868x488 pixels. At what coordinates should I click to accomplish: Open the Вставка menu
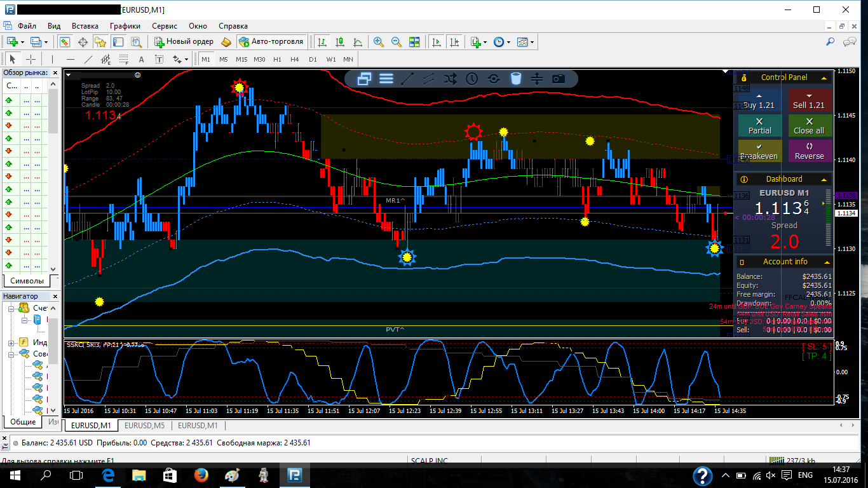85,26
